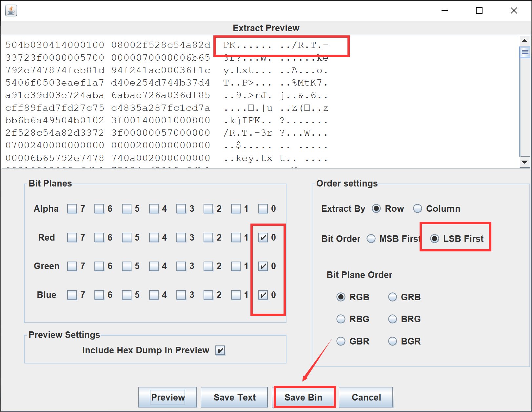
Task: Click hex line starting 504b030414000100
Action: (167, 45)
